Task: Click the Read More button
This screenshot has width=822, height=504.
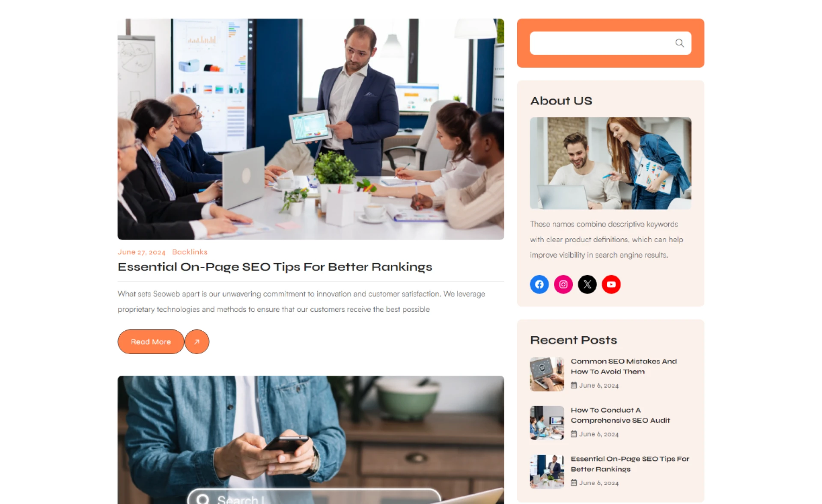Action: pos(151,341)
